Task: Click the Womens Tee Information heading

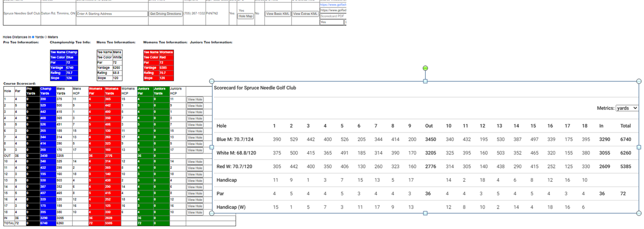Action: [164, 42]
